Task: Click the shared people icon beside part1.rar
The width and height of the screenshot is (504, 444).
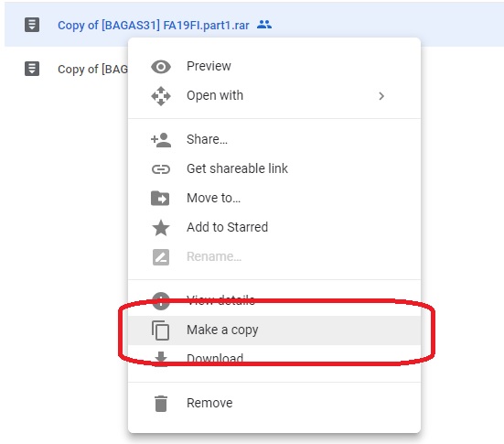Action: (x=264, y=25)
